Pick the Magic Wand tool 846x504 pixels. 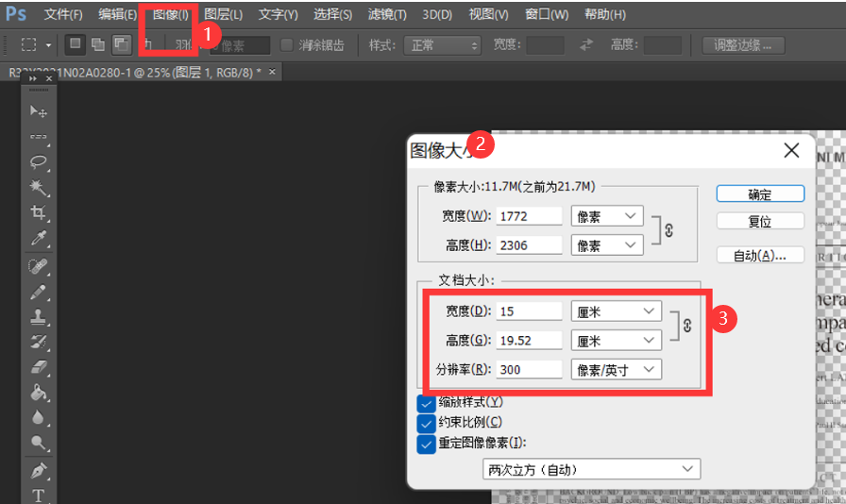[39, 188]
